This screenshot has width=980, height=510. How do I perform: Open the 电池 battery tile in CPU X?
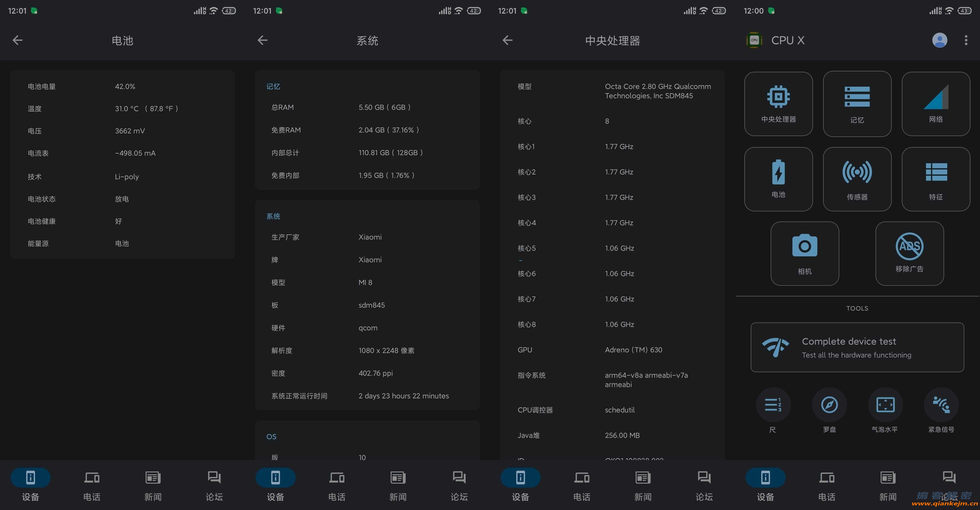coord(778,179)
